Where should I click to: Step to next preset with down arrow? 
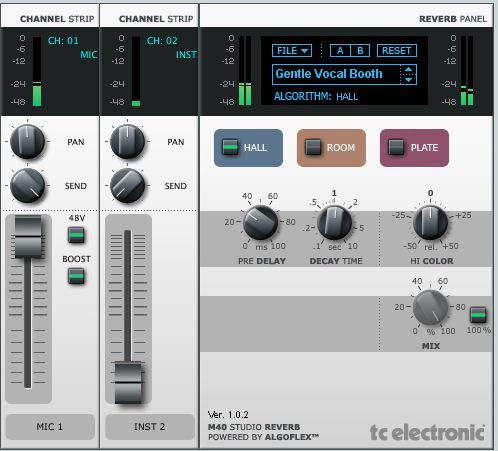408,80
